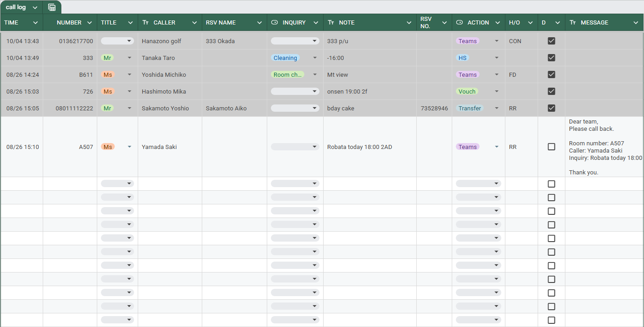
Task: Open Teams action dropdown for Hanazono golf
Action: (x=497, y=41)
